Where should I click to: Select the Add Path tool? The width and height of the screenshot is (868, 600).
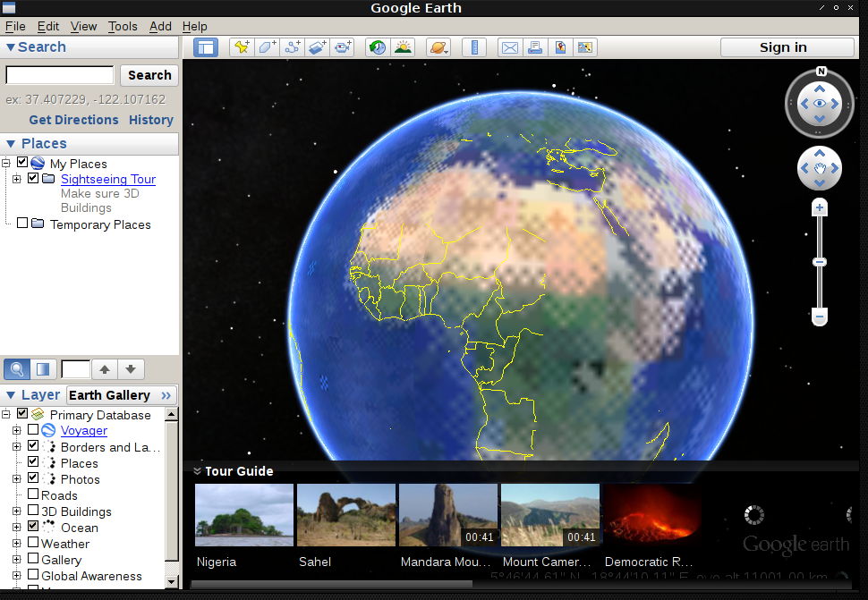[x=292, y=46]
